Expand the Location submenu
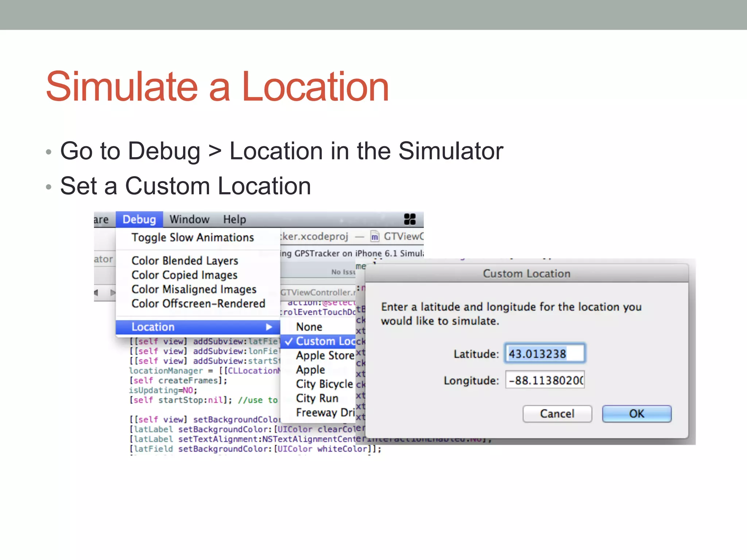 [198, 327]
